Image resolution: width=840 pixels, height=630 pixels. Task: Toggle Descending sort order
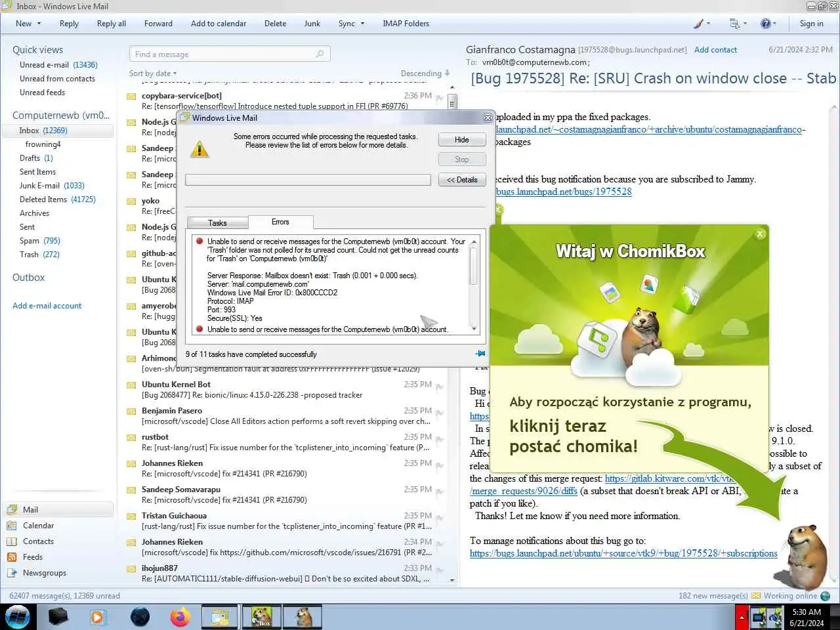point(425,73)
